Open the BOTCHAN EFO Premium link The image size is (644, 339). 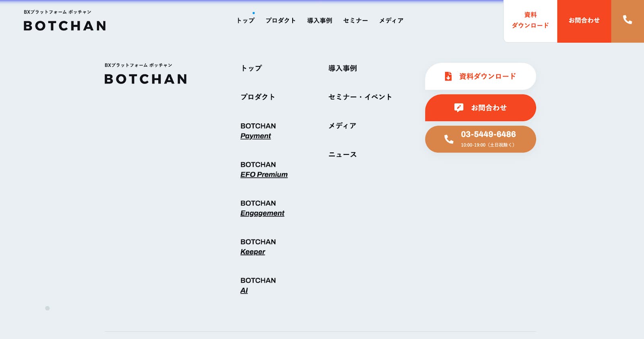click(x=264, y=169)
